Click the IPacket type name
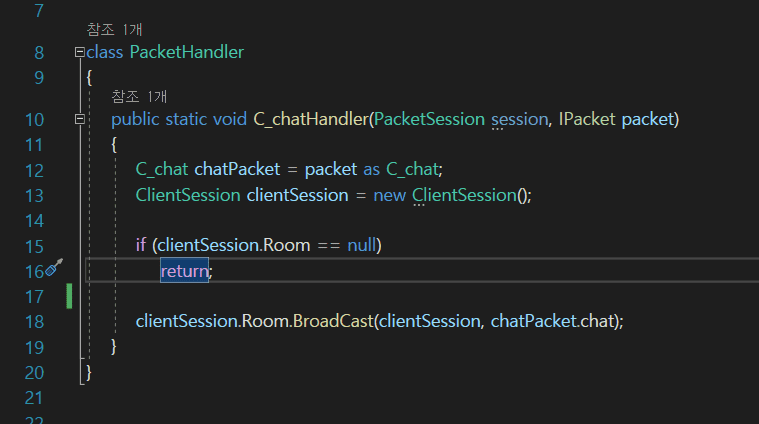759x424 pixels. pos(587,119)
